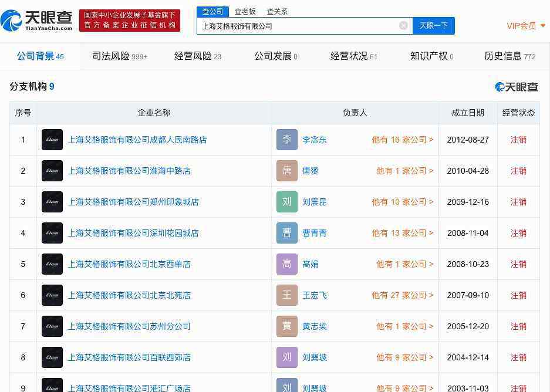Click the date 2005-12-20
550x392 pixels.
468,326
